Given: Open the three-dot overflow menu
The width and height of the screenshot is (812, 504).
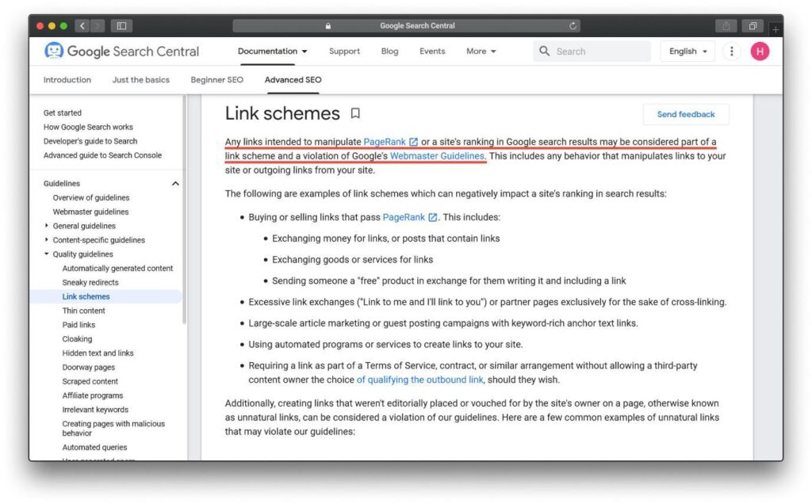Looking at the screenshot, I should pyautogui.click(x=731, y=51).
